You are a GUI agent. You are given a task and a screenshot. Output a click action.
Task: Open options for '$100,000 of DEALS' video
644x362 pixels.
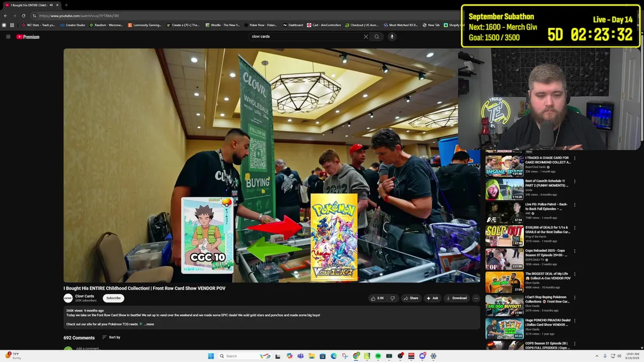click(x=575, y=228)
